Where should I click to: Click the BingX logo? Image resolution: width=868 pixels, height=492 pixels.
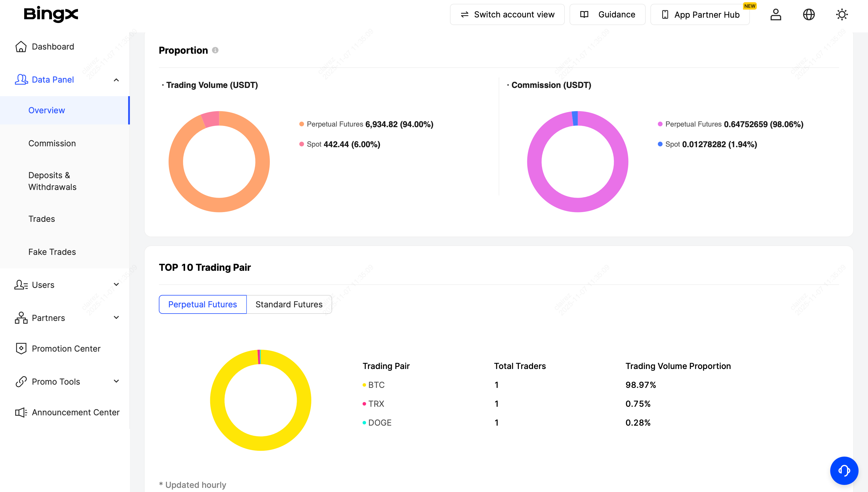51,14
